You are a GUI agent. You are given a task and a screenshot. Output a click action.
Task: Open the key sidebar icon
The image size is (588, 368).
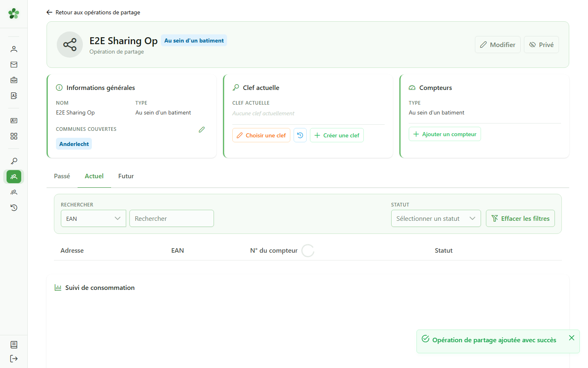pyautogui.click(x=14, y=161)
